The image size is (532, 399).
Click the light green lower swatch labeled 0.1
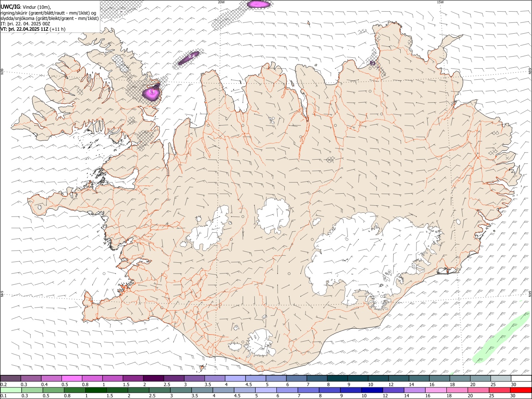click(11, 390)
